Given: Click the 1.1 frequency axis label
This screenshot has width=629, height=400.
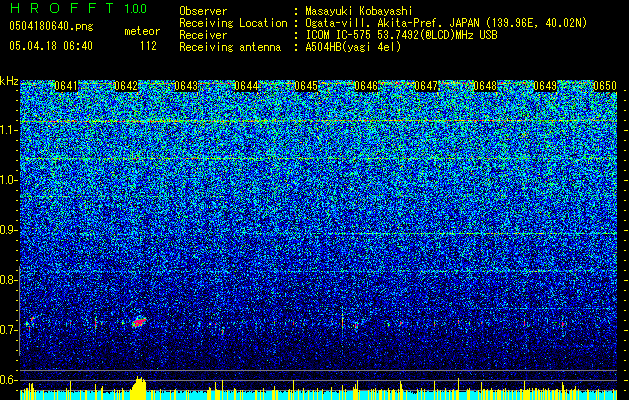Looking at the screenshot, I should click(8, 130).
